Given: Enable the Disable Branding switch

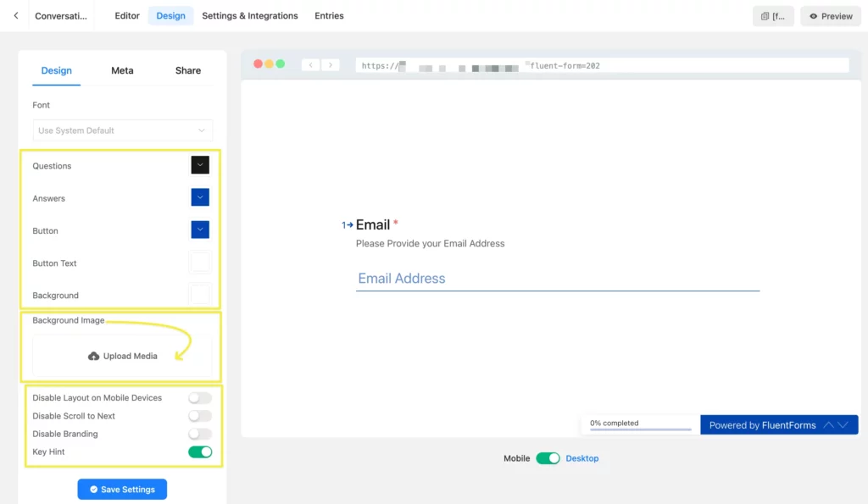Looking at the screenshot, I should 200,434.
